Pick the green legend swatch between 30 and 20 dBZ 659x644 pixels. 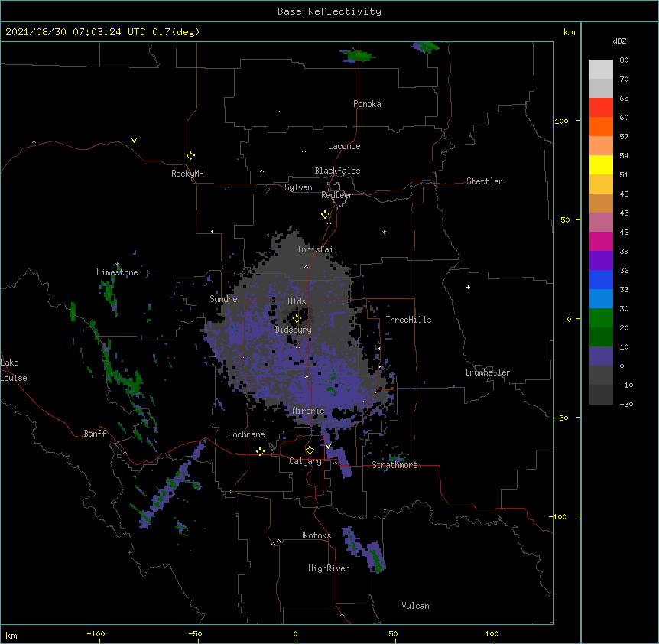point(601,318)
